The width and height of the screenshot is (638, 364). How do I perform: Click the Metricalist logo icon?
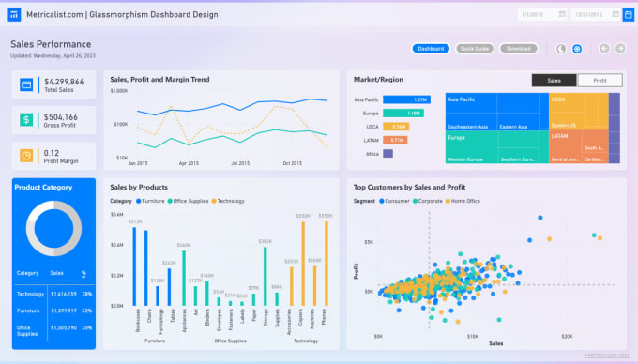(14, 15)
